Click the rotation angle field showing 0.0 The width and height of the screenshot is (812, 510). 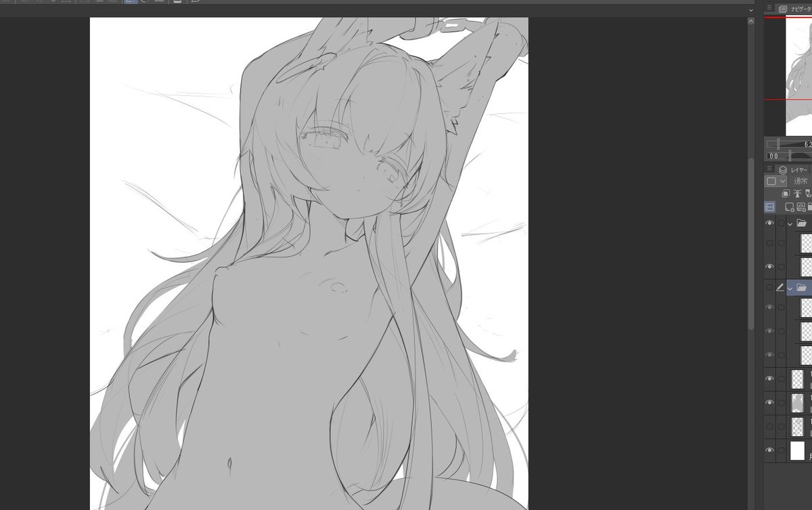click(x=773, y=156)
